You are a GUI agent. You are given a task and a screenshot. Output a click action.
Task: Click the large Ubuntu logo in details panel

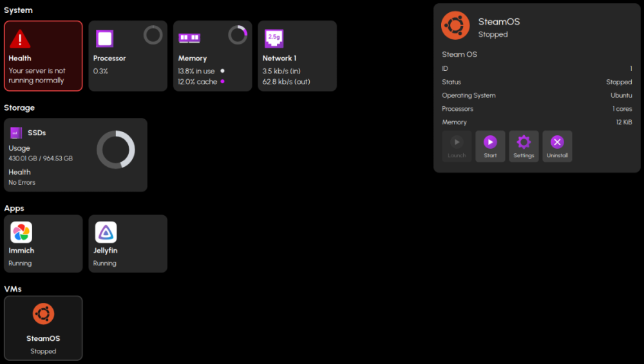455,26
